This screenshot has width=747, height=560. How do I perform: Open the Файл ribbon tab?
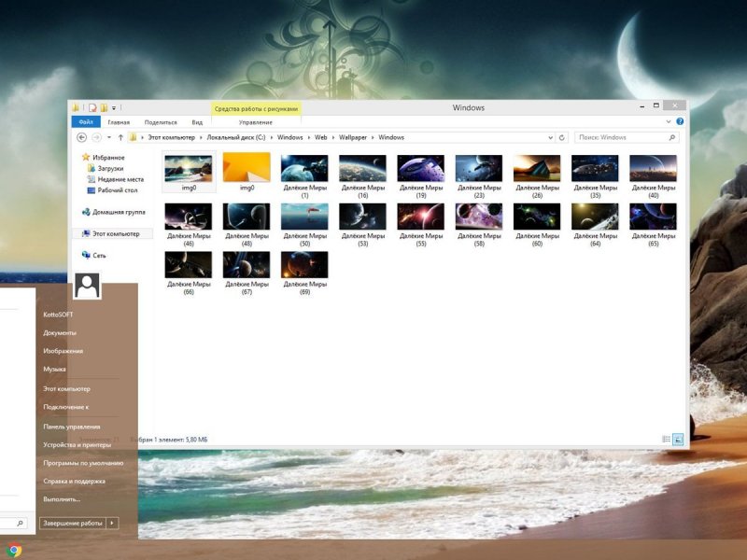[x=86, y=122]
